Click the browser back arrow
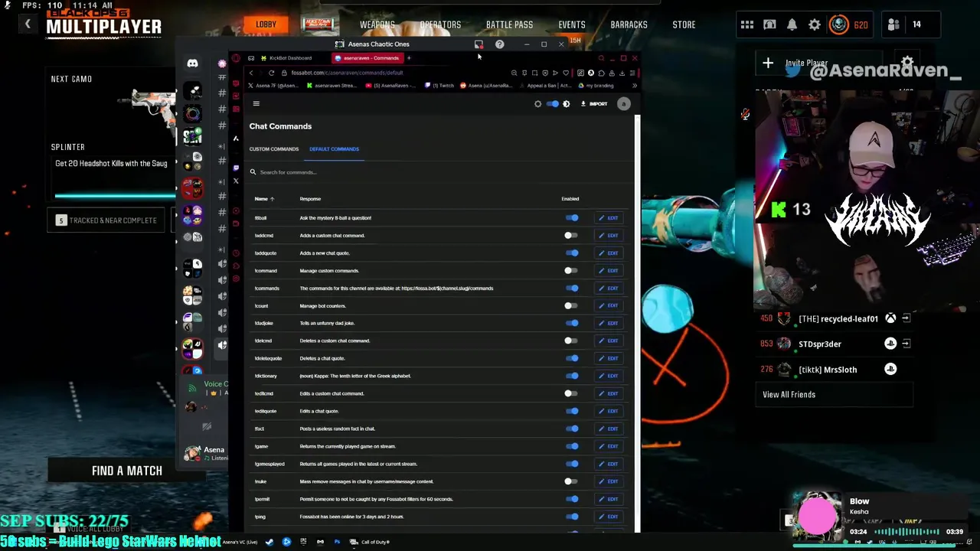 (x=250, y=73)
